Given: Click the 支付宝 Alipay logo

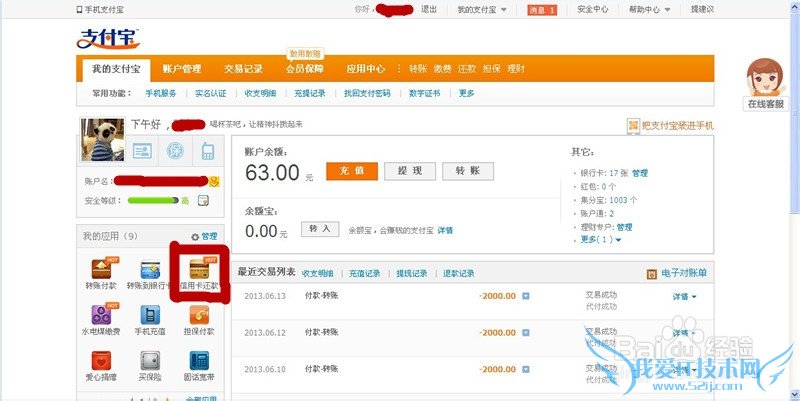Looking at the screenshot, I should pyautogui.click(x=108, y=39).
